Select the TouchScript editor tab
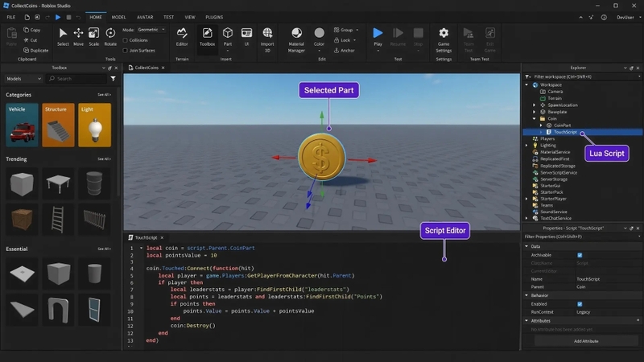This screenshot has width=644, height=362. 146,237
